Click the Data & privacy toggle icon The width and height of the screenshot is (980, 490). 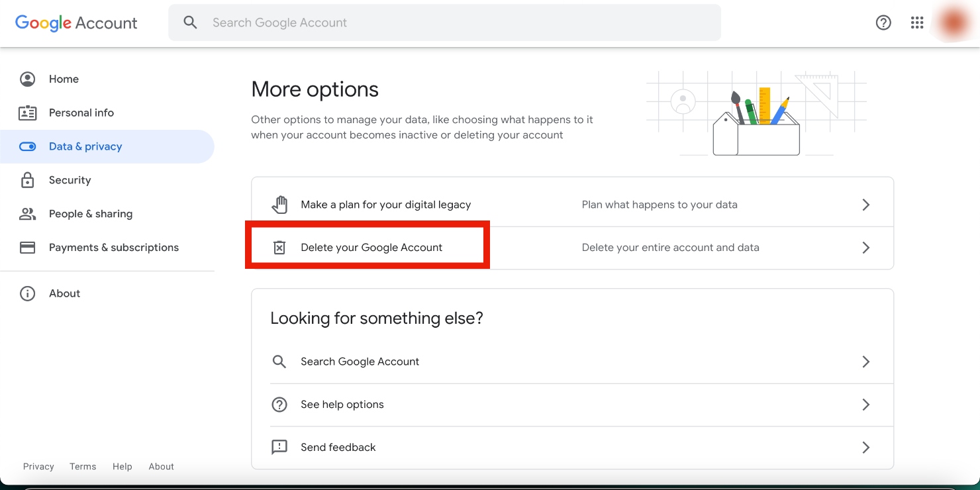coord(27,146)
